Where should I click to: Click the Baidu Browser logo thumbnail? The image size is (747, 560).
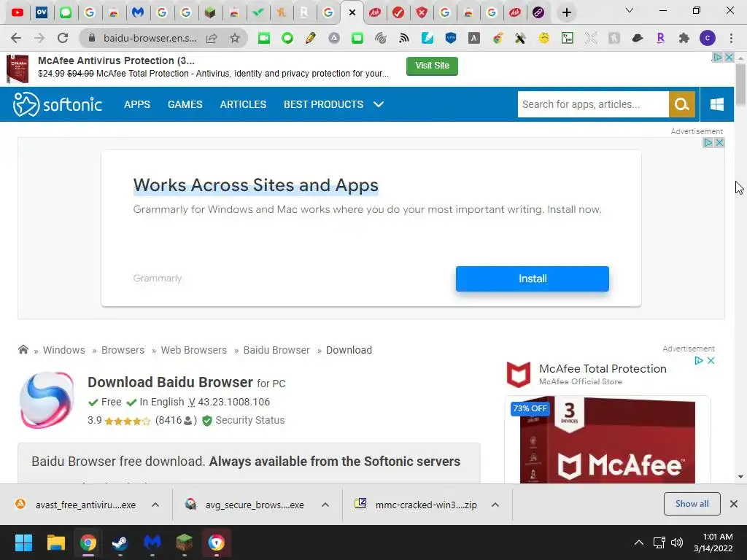tap(47, 400)
